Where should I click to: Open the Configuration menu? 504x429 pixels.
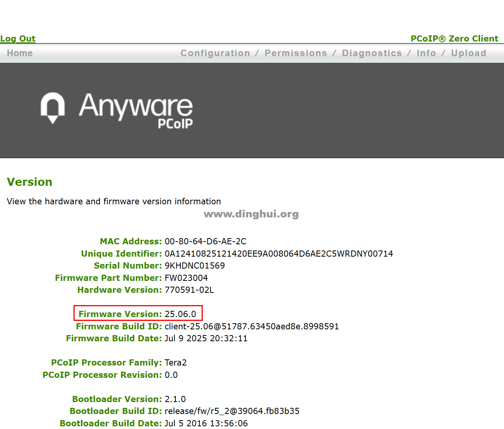[215, 53]
